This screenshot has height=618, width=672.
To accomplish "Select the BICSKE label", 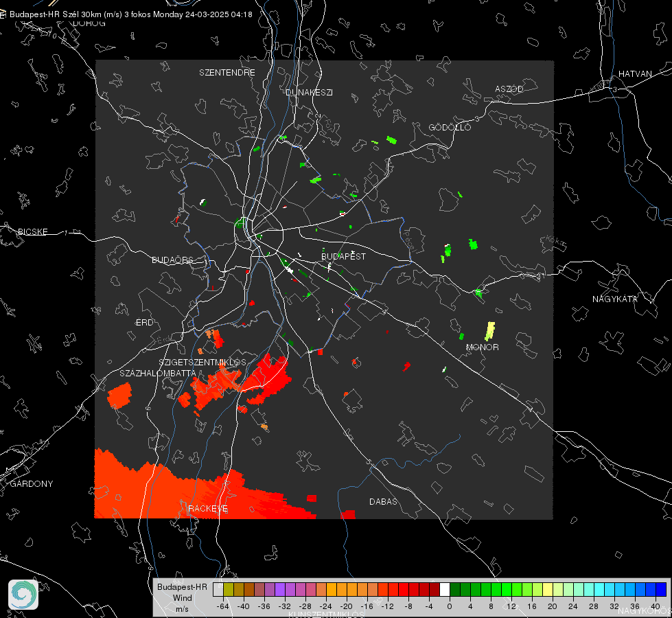I will coord(32,231).
